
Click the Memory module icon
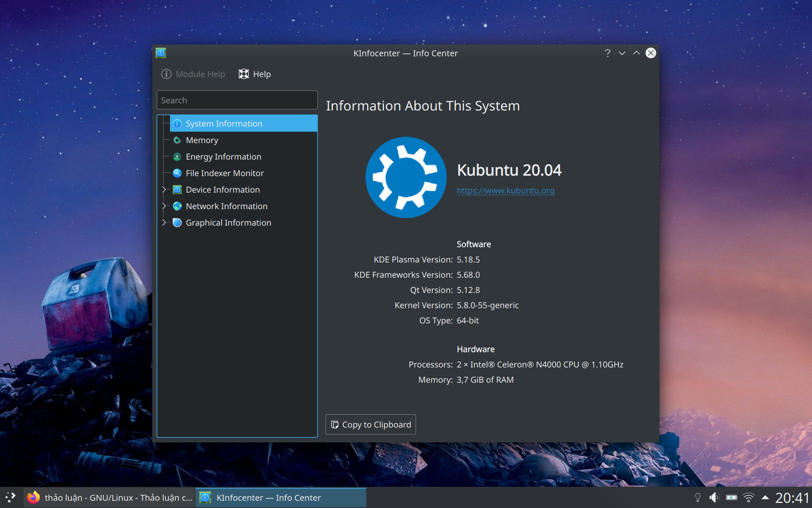pos(177,140)
